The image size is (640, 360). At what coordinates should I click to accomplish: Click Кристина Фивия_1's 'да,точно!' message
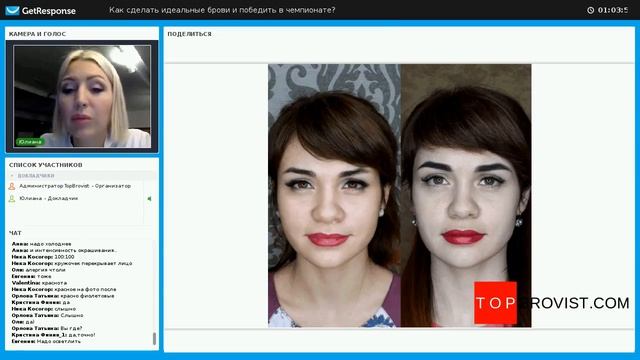53,335
